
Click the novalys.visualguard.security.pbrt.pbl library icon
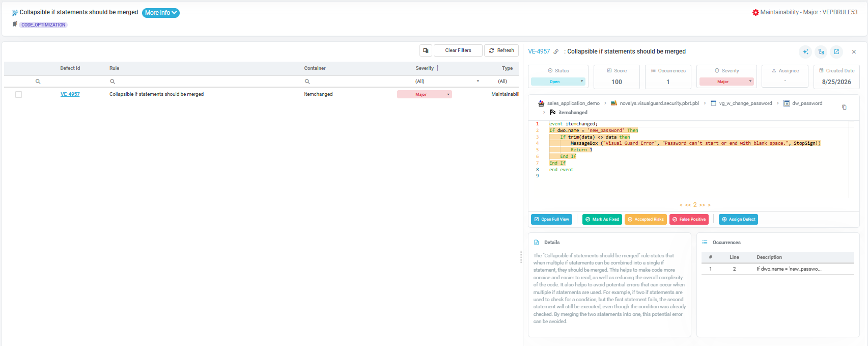[614, 103]
